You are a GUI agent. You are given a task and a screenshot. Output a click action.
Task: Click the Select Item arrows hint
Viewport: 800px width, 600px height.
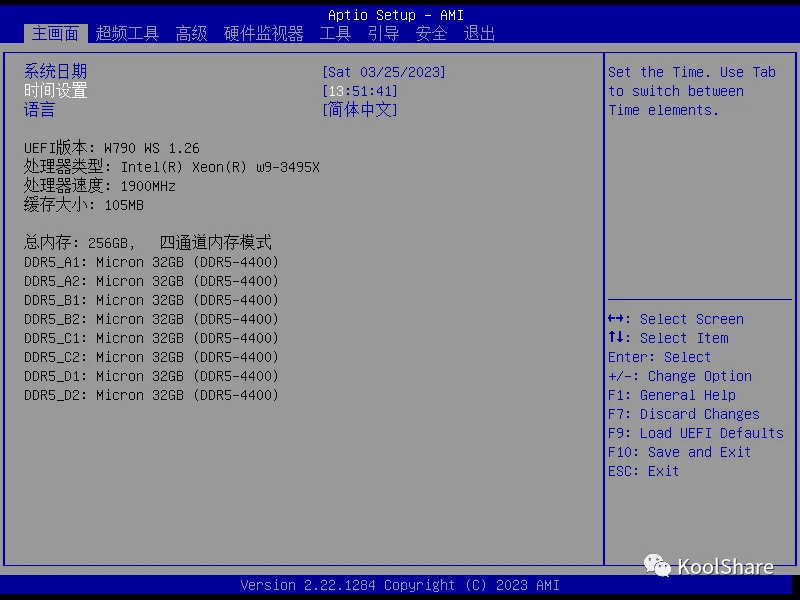[668, 338]
